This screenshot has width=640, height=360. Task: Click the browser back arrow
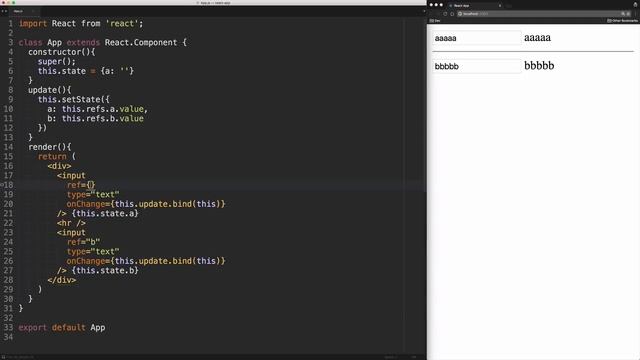(x=432, y=14)
